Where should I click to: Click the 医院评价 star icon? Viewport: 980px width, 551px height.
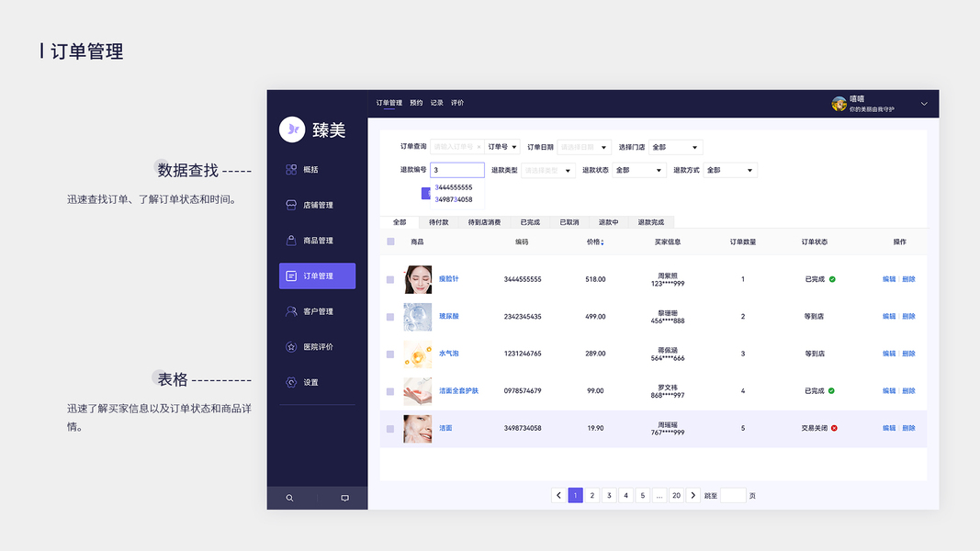tap(291, 347)
